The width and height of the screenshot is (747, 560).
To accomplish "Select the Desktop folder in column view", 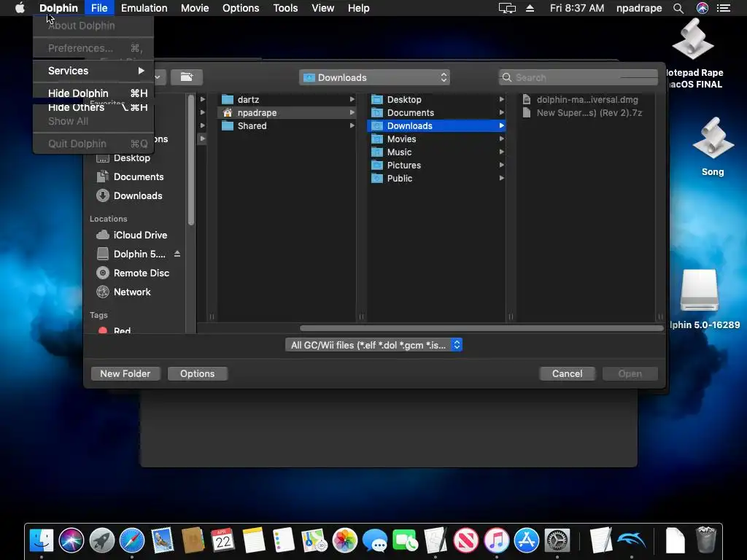I will tap(436, 99).
